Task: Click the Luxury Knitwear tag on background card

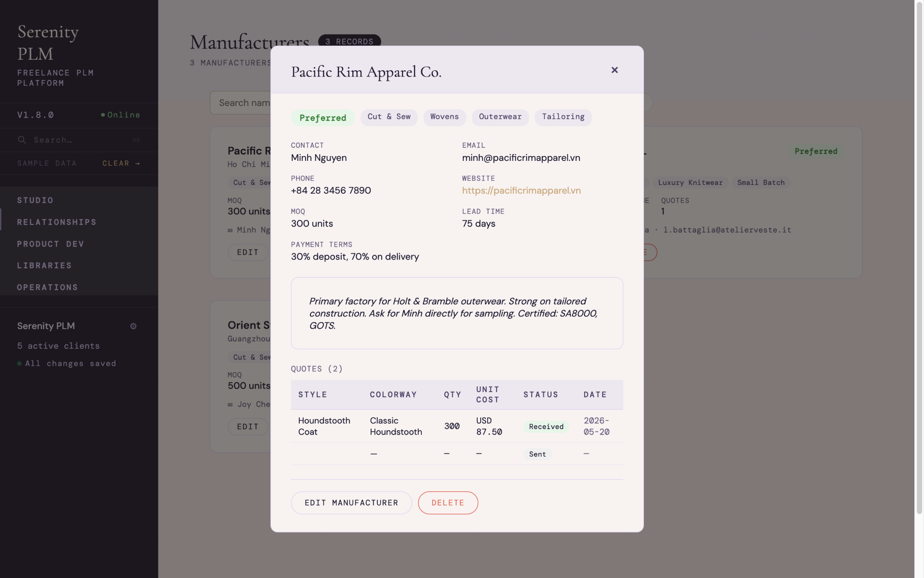Action: point(690,183)
